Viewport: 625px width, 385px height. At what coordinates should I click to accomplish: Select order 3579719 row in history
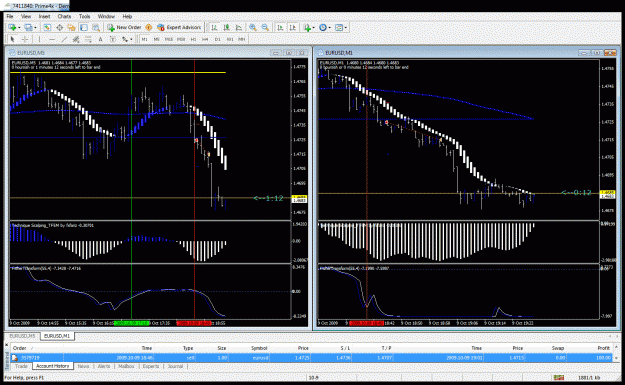tap(312, 358)
